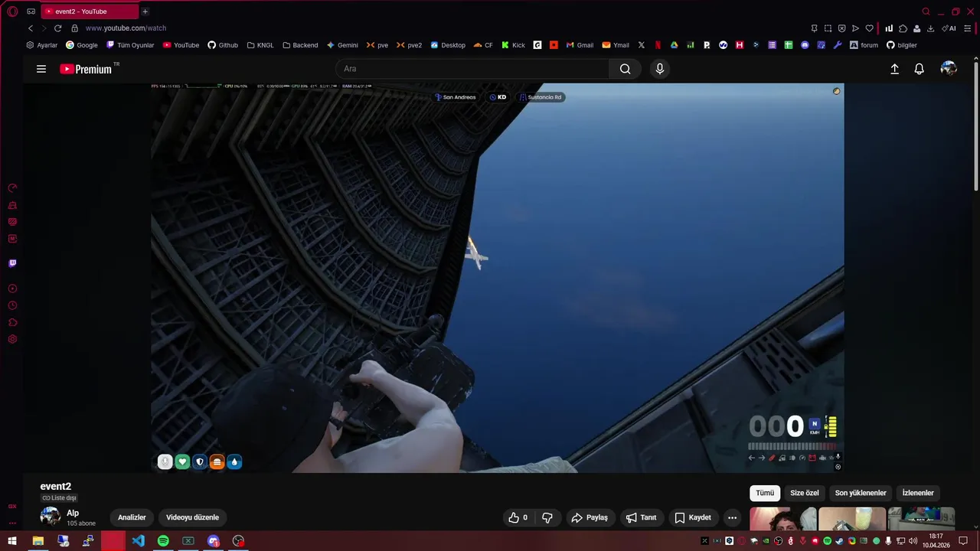This screenshot has height=551, width=980.
Task: Select the Son yüklenenler filter chip
Action: pos(861,493)
